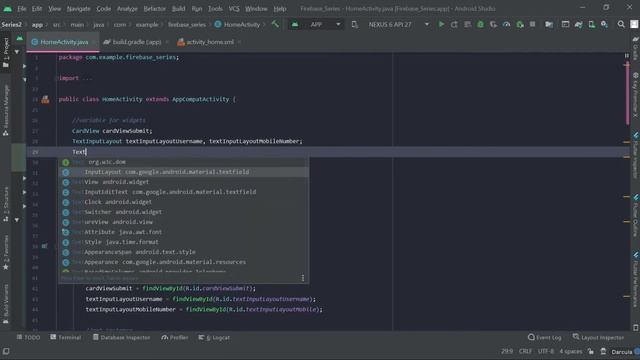Click the inspection indicator atop editor scrollbar
The height and width of the screenshot is (360, 640).
coord(627,56)
